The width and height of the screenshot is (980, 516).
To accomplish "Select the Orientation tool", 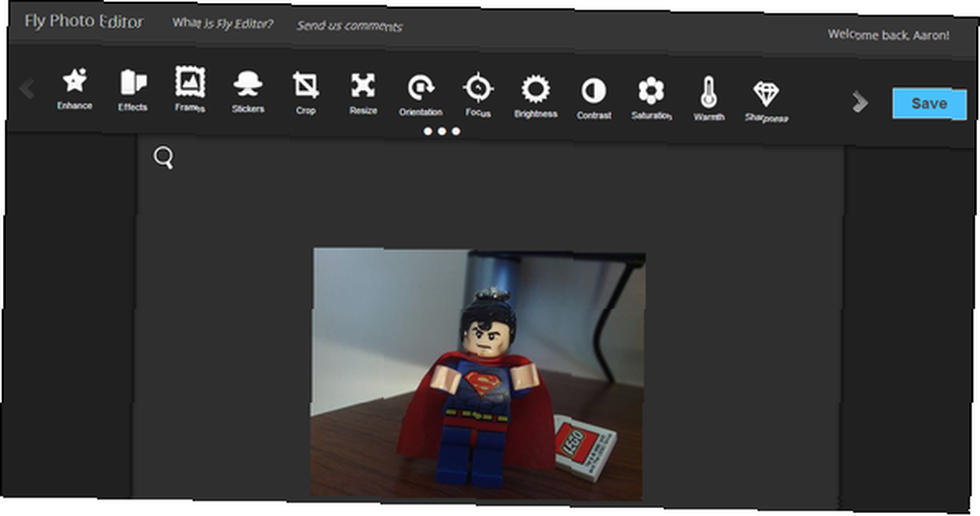I will click(420, 95).
